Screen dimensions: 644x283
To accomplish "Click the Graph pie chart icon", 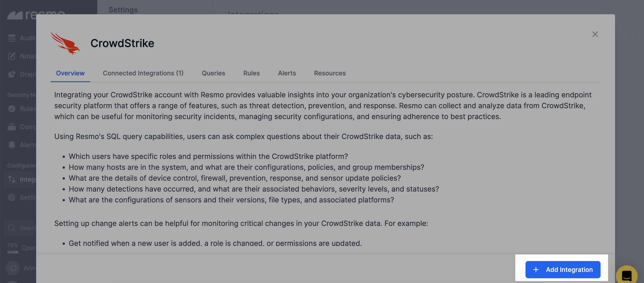I will coord(12,74).
